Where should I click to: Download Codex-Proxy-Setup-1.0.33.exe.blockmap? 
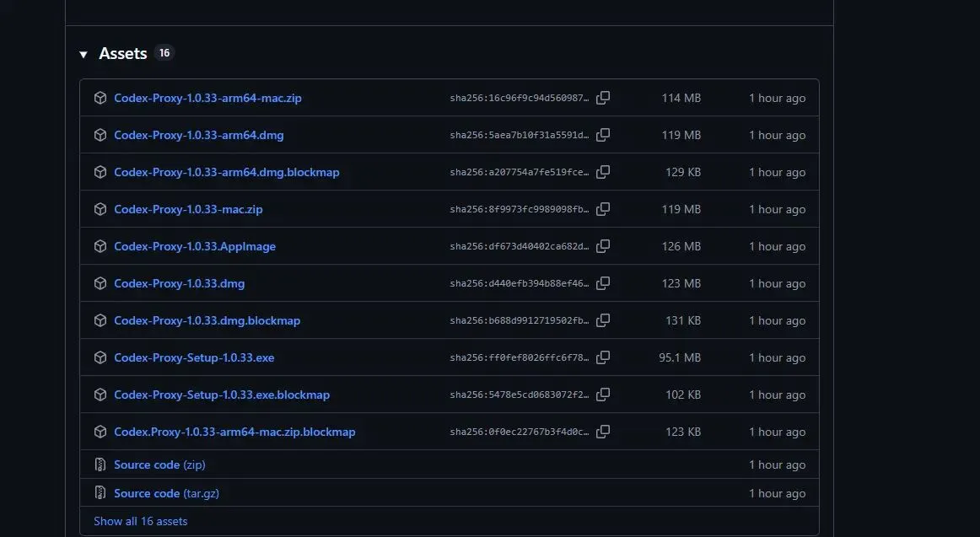pos(222,395)
